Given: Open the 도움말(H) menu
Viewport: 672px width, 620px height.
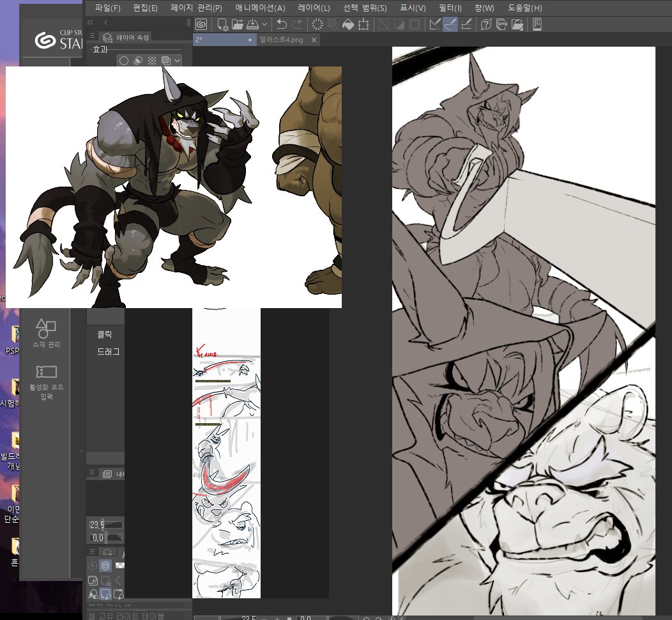Looking at the screenshot, I should 524,8.
